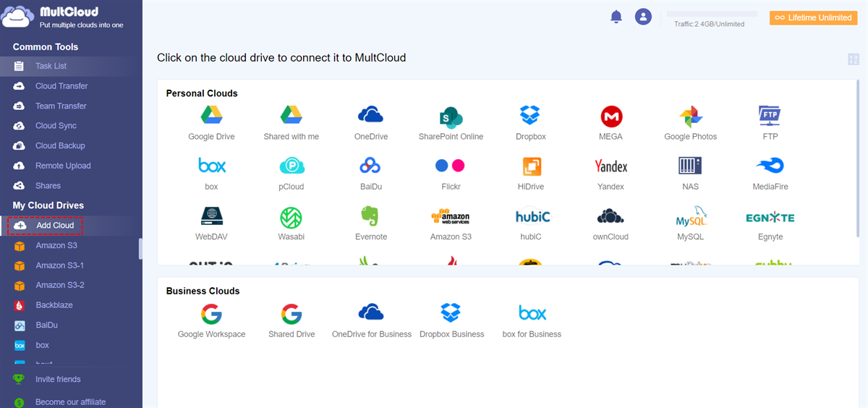This screenshot has width=868, height=408.
Task: Add a OneDrive account
Action: click(x=370, y=122)
